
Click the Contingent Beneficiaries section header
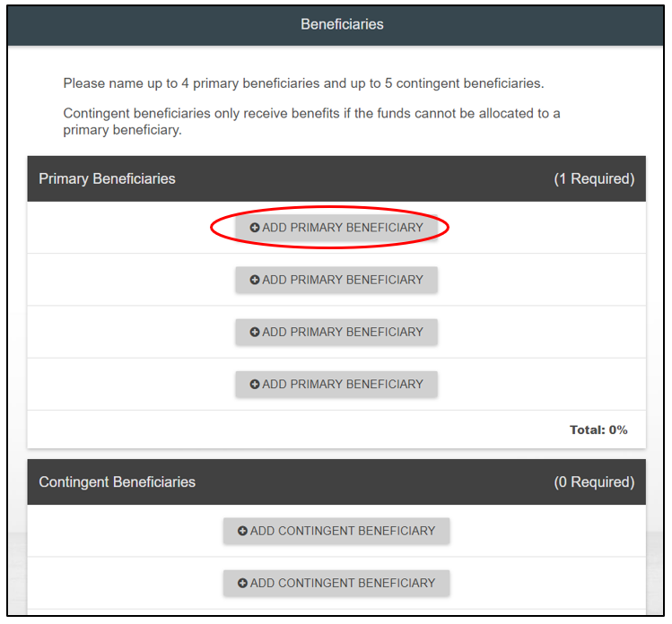point(118,481)
